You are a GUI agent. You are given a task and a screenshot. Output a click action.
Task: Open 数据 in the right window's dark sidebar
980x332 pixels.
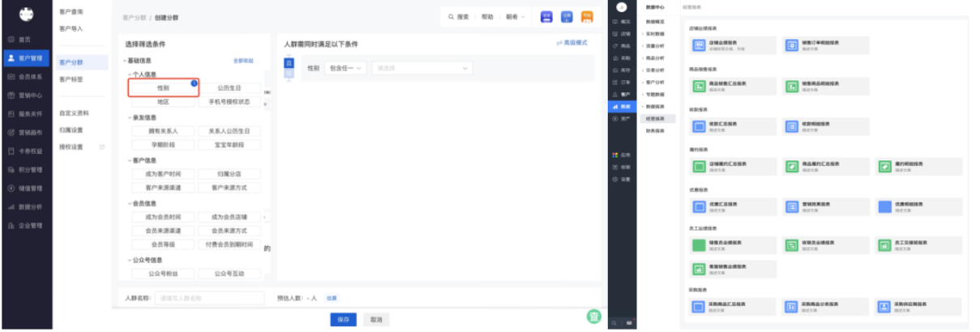(622, 106)
